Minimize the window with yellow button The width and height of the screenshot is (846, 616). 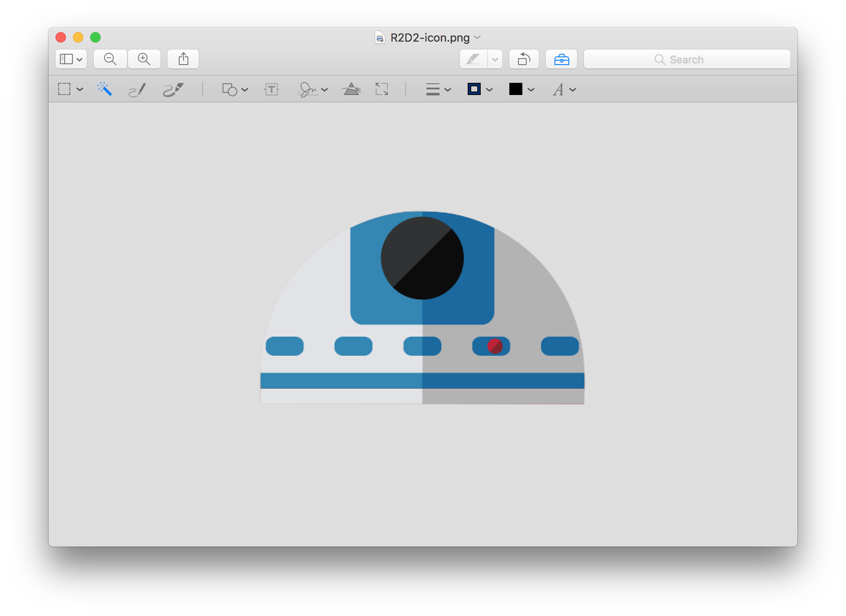(x=78, y=37)
